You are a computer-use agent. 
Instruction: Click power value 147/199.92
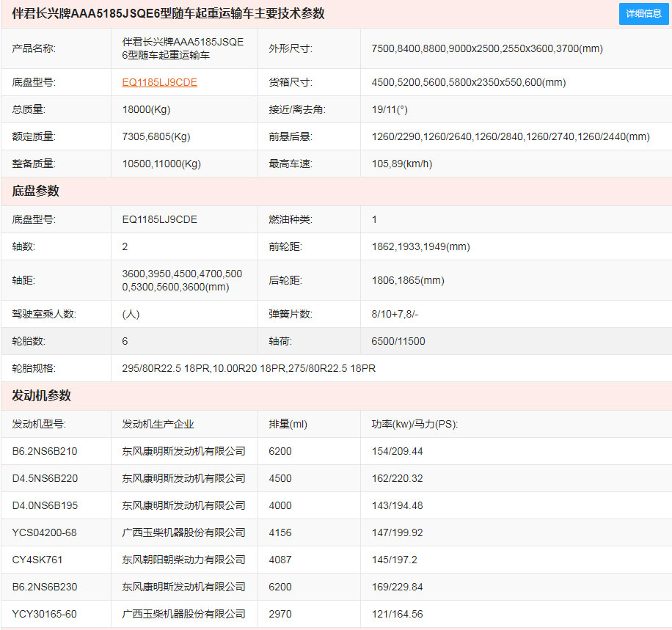[x=398, y=532]
